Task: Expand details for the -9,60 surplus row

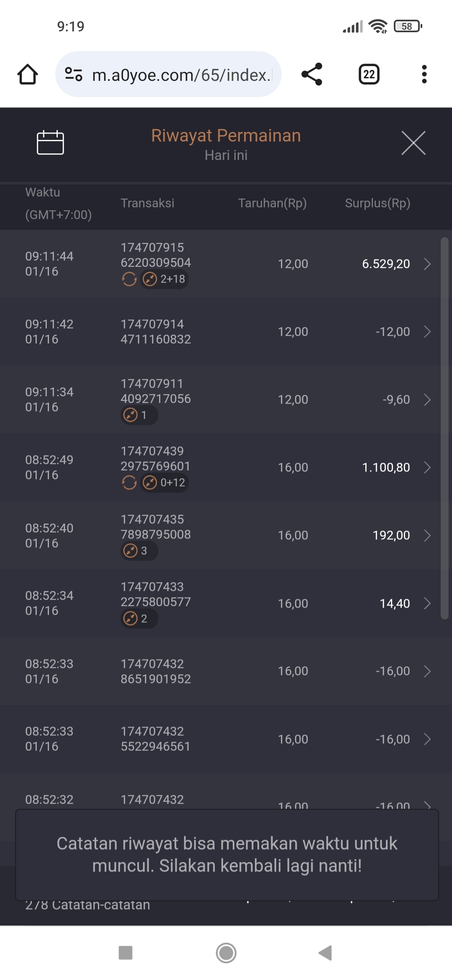Action: [x=427, y=400]
